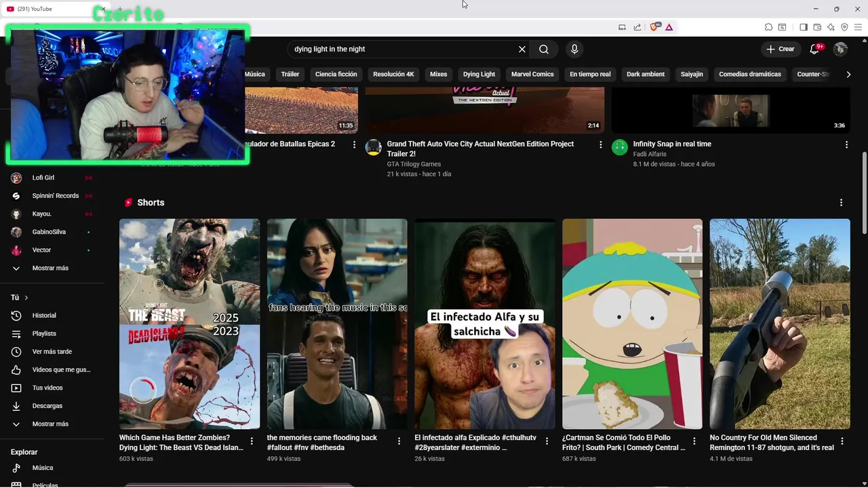Open options for the Batallas Epicas 2 video

click(x=354, y=144)
